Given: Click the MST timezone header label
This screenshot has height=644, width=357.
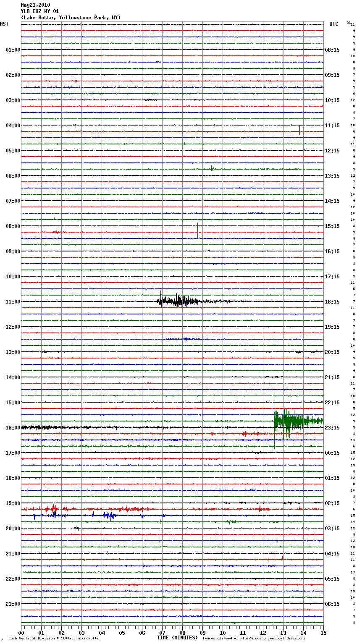Looking at the screenshot, I should click(x=4, y=24).
